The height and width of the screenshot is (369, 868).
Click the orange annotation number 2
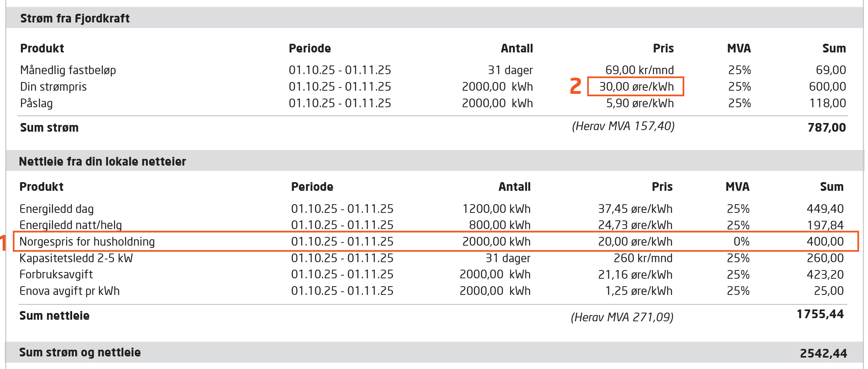[576, 86]
